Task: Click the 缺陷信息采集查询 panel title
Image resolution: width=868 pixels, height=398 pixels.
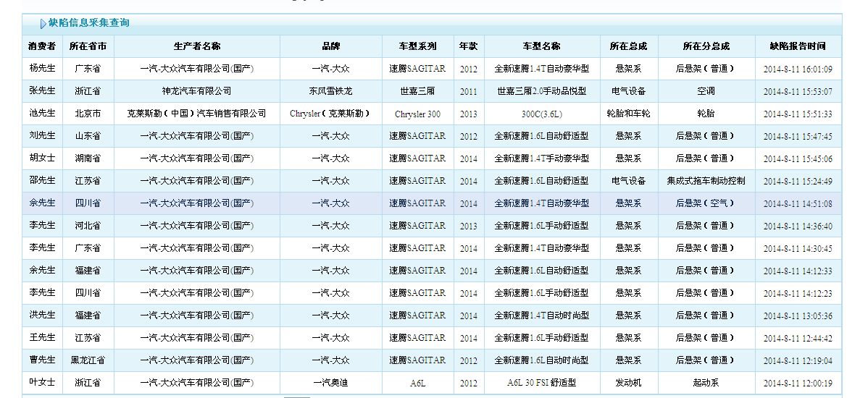Action: [x=89, y=23]
